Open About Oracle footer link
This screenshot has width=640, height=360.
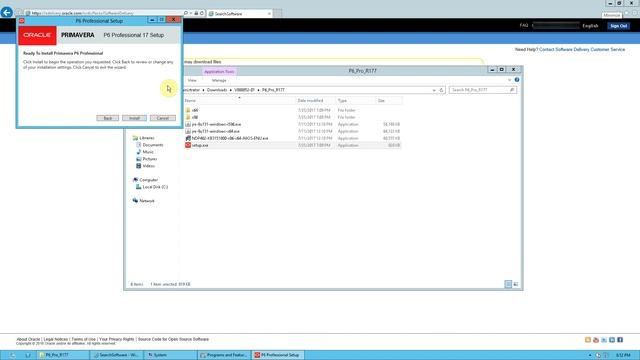tap(28, 339)
